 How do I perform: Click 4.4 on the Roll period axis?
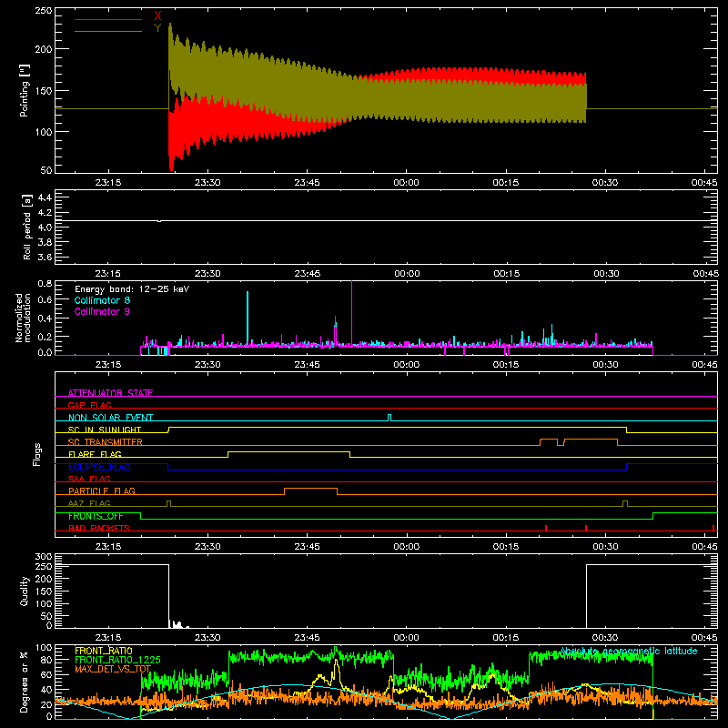45,197
